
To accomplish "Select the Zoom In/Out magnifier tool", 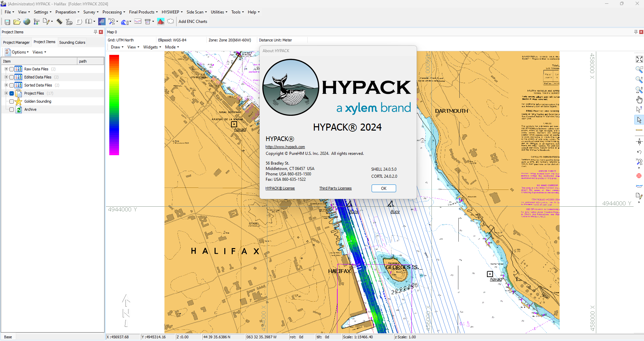I will [x=639, y=79].
